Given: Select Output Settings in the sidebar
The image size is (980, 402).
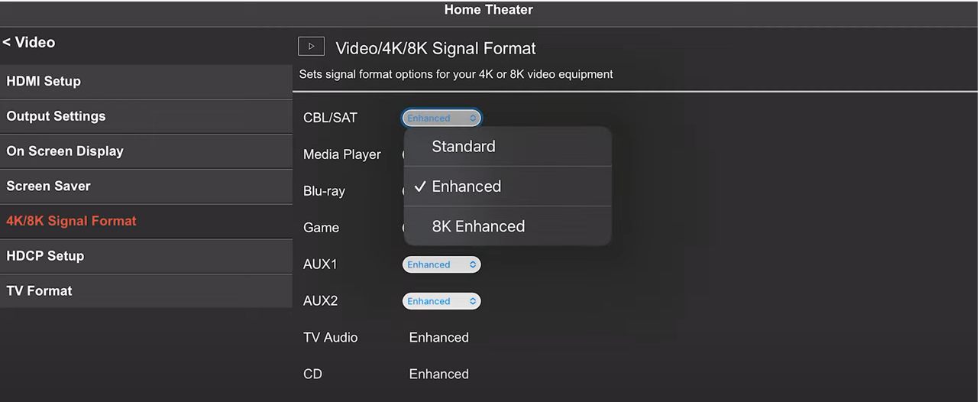Looking at the screenshot, I should click(146, 116).
